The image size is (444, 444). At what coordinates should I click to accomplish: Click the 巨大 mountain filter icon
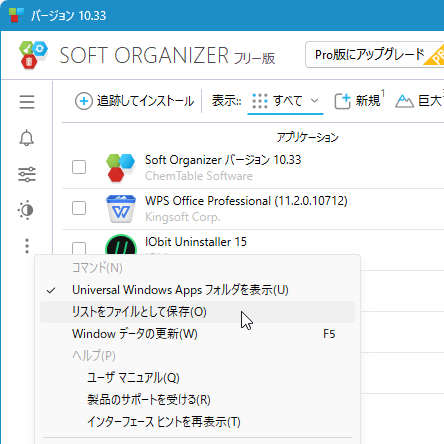[404, 101]
